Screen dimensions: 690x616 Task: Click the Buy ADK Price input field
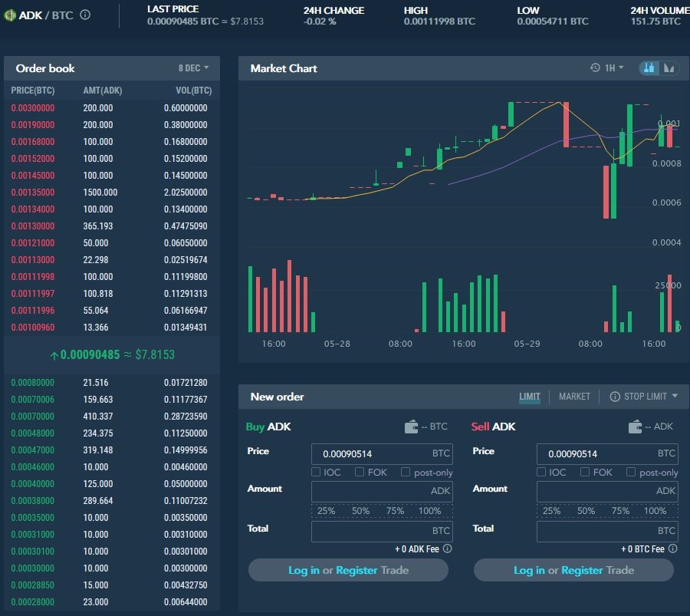pyautogui.click(x=382, y=454)
